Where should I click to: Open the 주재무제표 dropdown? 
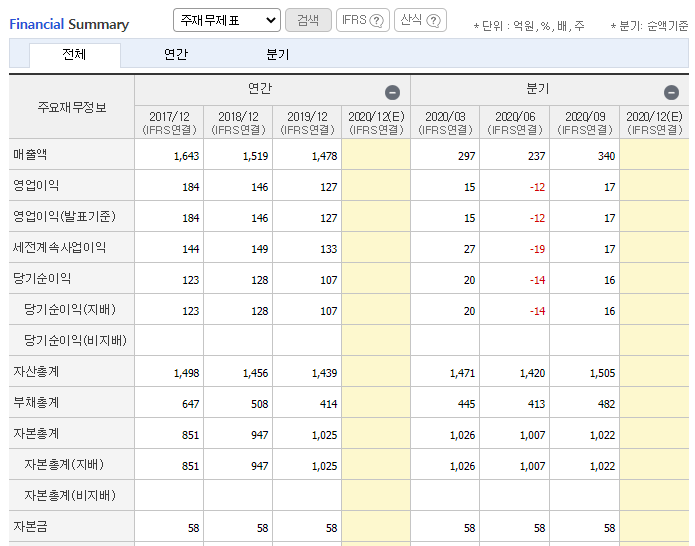tap(226, 20)
